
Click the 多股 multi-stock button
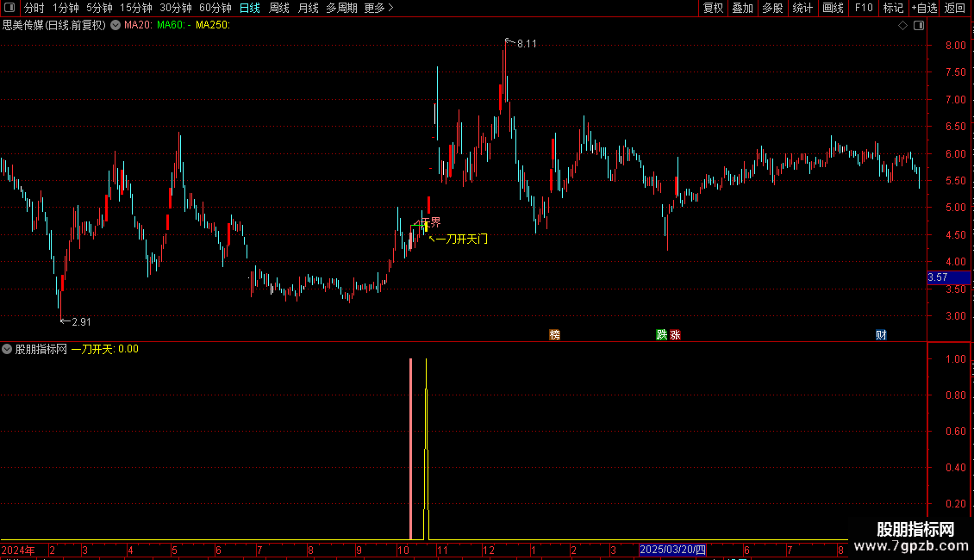pyautogui.click(x=772, y=8)
